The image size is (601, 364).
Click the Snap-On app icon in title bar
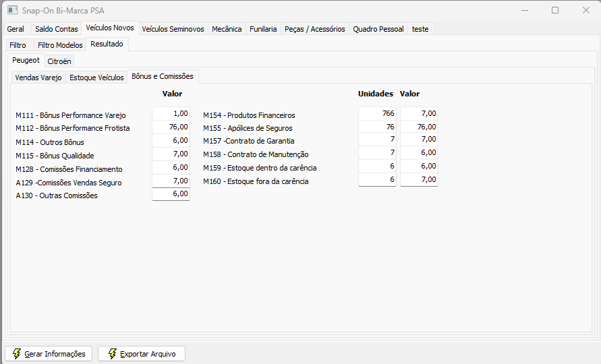pos(12,11)
